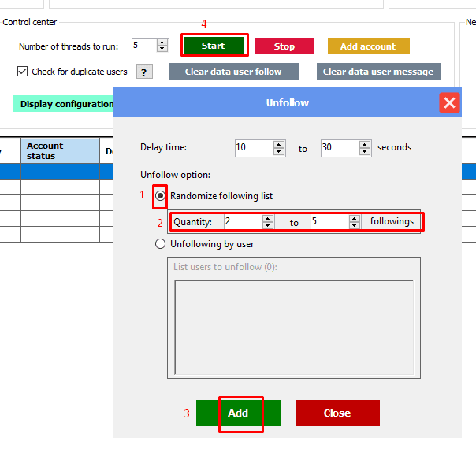Viewport: 476px width, 463px height.
Task: Select Randomize following list option
Action: tap(161, 195)
